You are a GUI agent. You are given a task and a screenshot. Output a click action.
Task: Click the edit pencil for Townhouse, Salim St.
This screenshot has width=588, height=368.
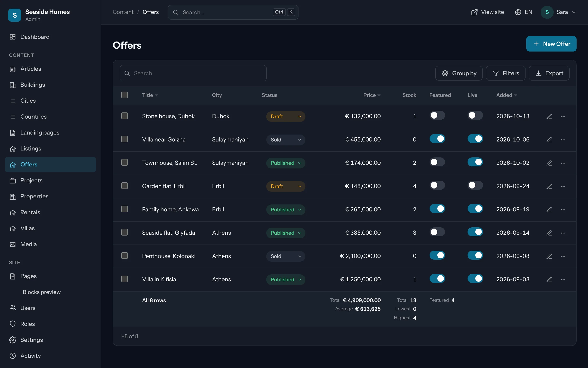549,163
